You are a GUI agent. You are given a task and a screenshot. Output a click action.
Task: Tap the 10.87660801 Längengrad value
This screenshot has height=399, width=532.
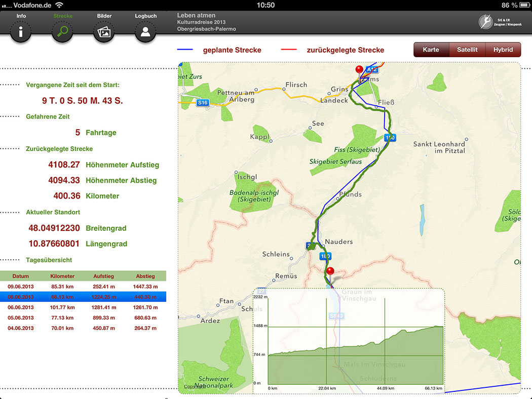[x=54, y=244]
